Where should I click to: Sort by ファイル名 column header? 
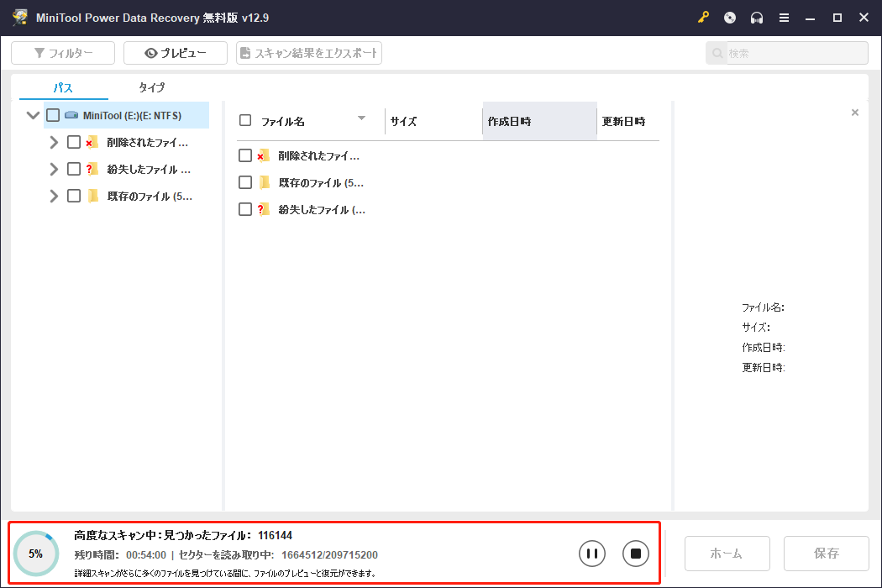283,122
